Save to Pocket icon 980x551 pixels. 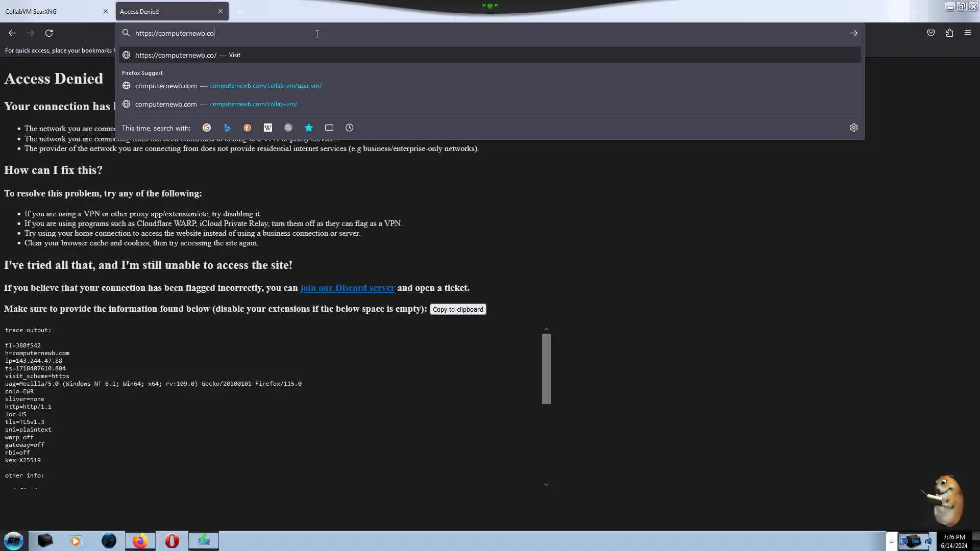click(931, 33)
